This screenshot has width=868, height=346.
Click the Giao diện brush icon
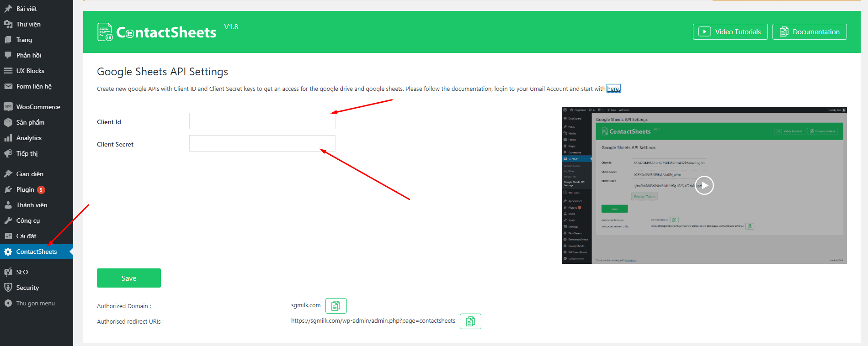(8, 174)
